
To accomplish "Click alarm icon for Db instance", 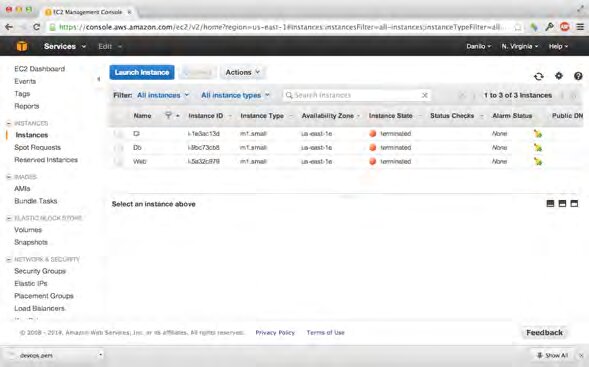I will coord(538,148).
